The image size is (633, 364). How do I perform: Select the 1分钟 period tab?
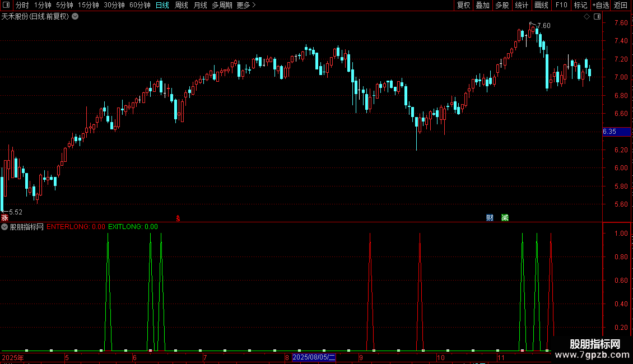coord(43,5)
